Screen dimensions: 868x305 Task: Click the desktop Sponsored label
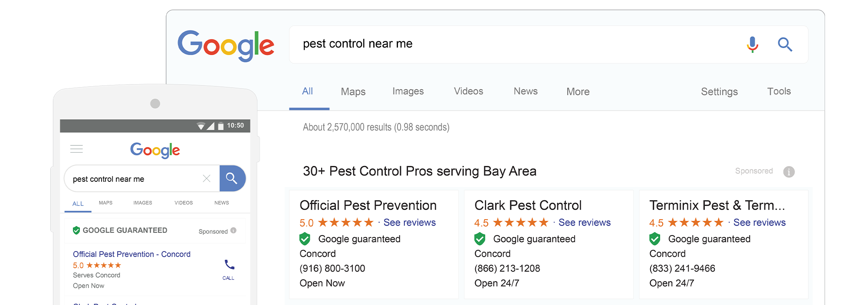click(754, 171)
